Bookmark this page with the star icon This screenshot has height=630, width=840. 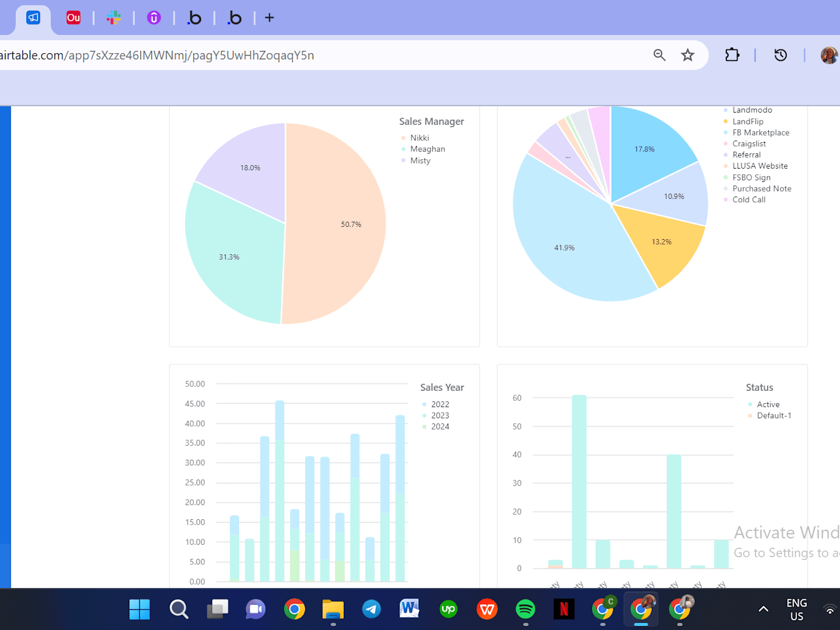tap(688, 55)
